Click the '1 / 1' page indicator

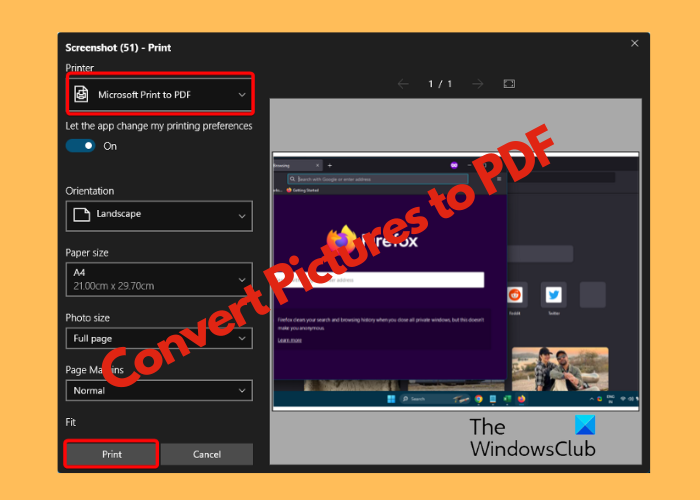point(440,84)
